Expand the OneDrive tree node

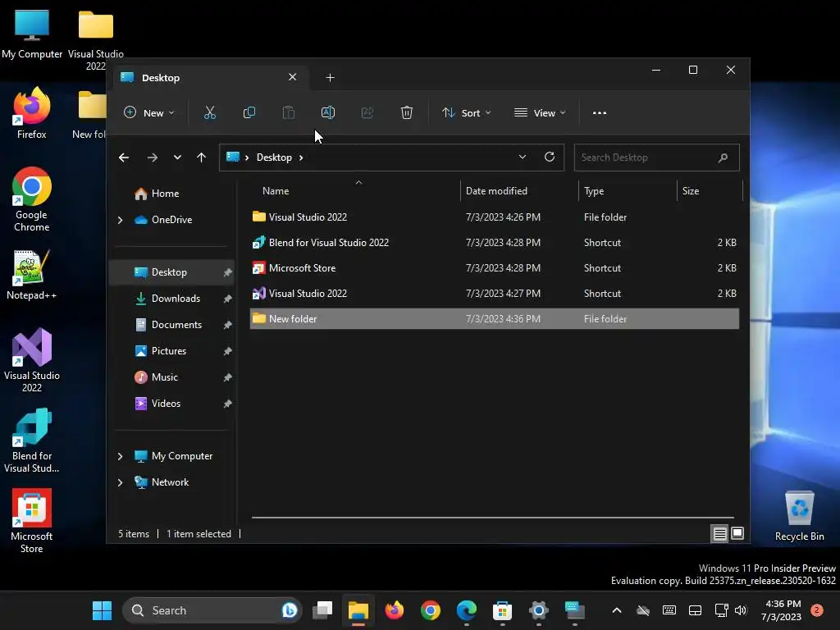120,220
